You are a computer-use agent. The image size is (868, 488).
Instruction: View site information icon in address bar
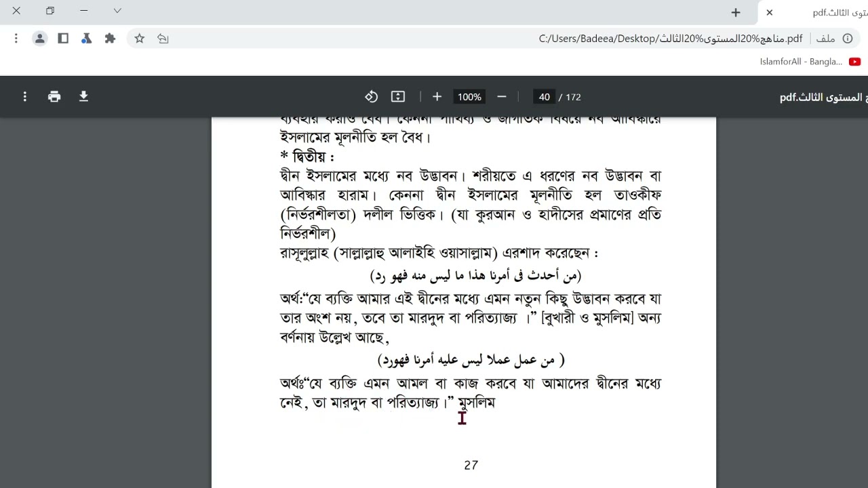[848, 39]
